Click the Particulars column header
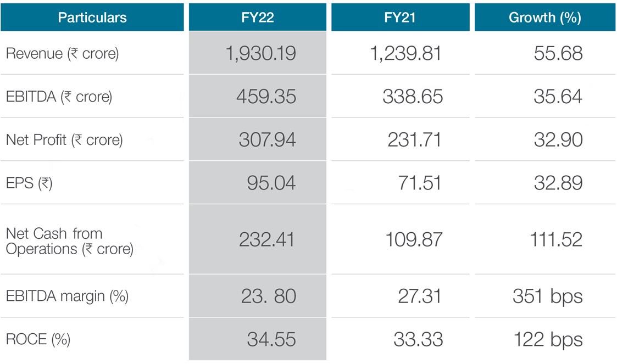This screenshot has height=364, width=617. click(x=92, y=18)
